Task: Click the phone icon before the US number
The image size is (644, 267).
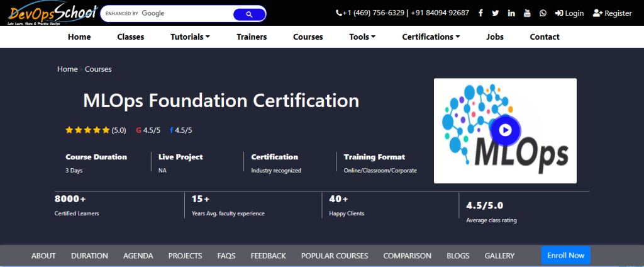Action: pos(339,13)
